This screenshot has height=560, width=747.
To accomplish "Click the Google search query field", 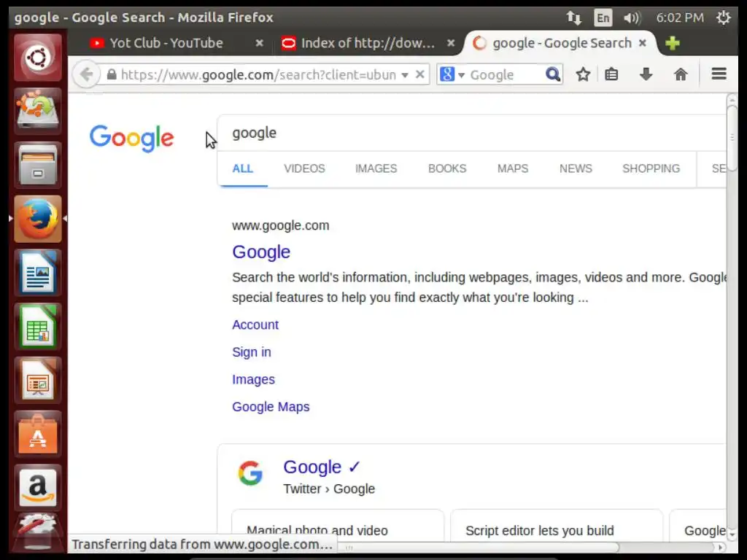I will point(472,133).
